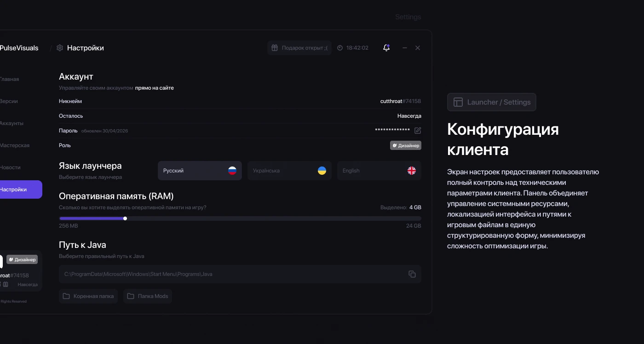Viewport: 644px width, 344px height.
Task: Follow the прямо на сайте link
Action: point(155,88)
